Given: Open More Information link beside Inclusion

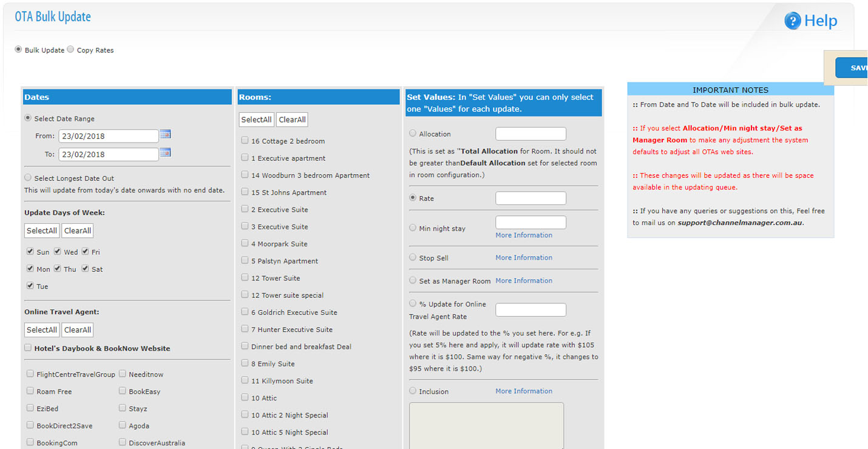Looking at the screenshot, I should click(x=523, y=391).
